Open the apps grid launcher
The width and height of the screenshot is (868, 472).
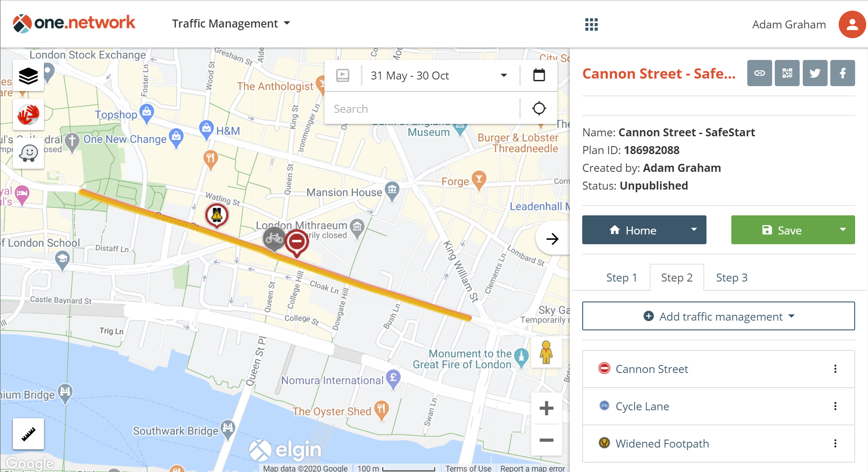[x=592, y=24]
